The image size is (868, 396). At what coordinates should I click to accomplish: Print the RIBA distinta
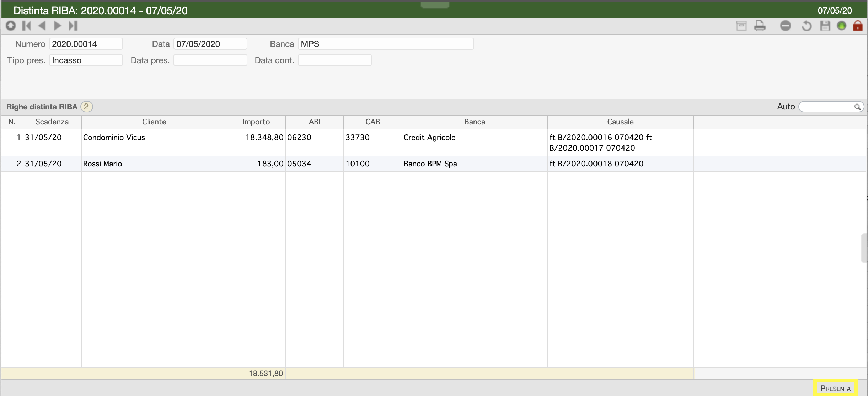tap(760, 26)
